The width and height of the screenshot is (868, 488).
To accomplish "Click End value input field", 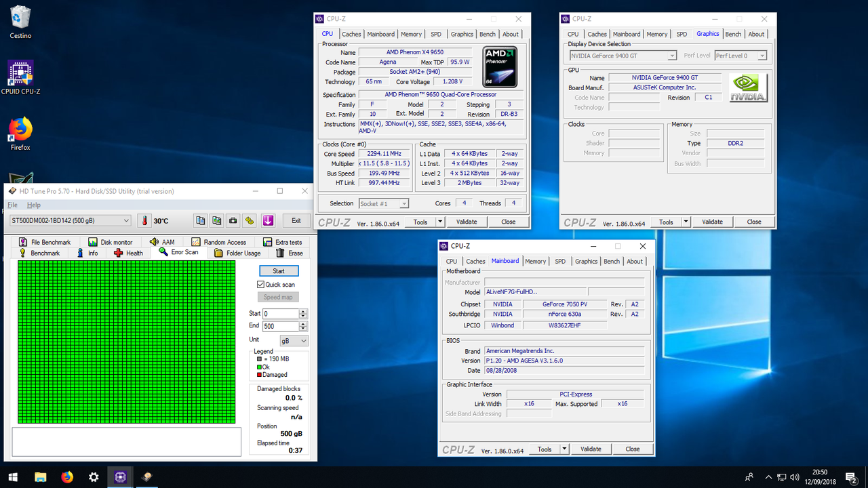I will (x=281, y=326).
